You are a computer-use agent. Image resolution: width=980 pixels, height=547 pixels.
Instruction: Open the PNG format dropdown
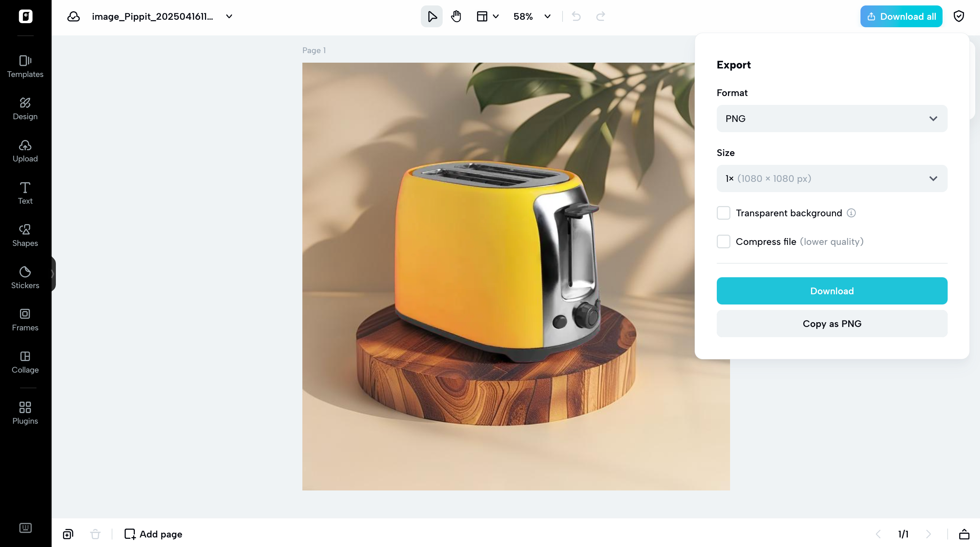click(x=831, y=119)
